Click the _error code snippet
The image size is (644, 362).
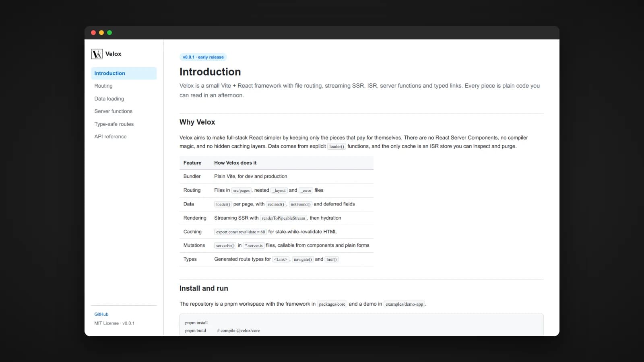pos(306,191)
